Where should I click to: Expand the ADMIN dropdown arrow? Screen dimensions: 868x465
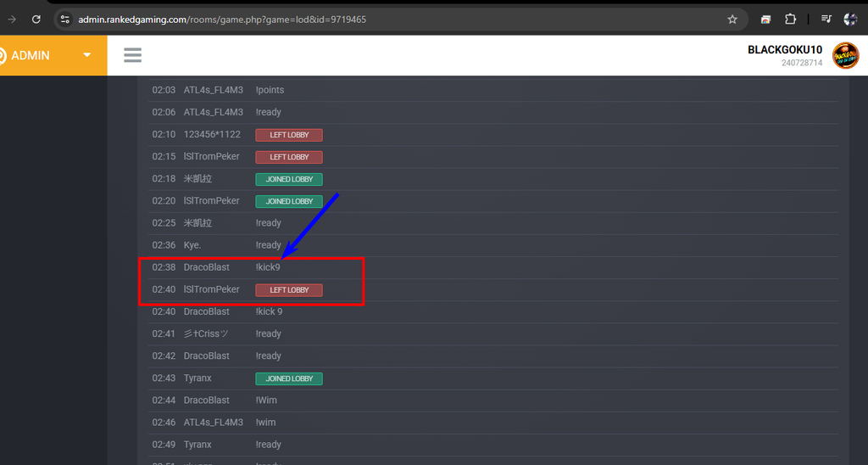pos(87,55)
